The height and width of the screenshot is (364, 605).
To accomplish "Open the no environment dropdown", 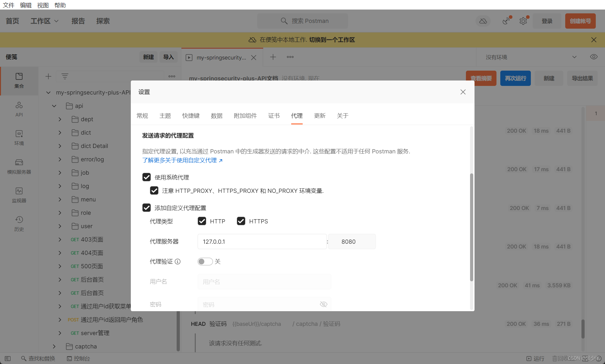I will [531, 57].
